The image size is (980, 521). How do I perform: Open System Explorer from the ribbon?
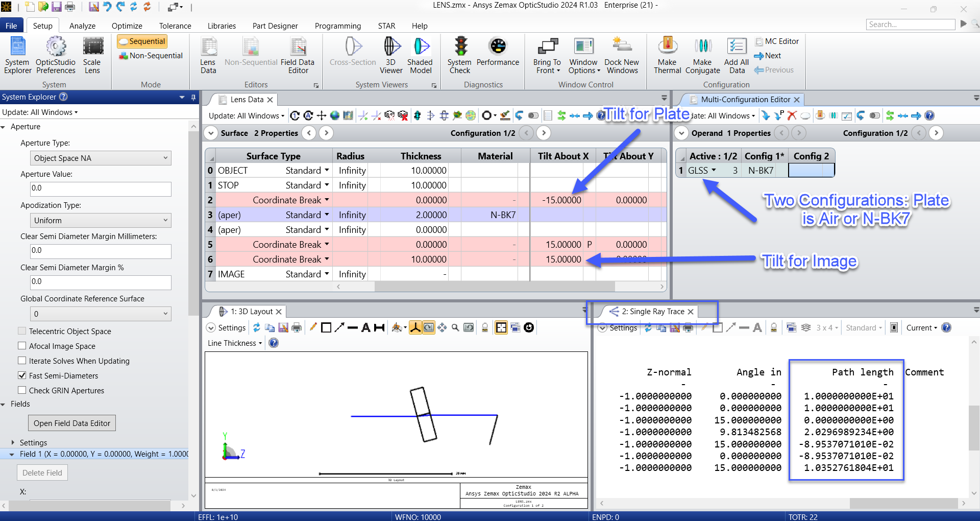pyautogui.click(x=18, y=55)
